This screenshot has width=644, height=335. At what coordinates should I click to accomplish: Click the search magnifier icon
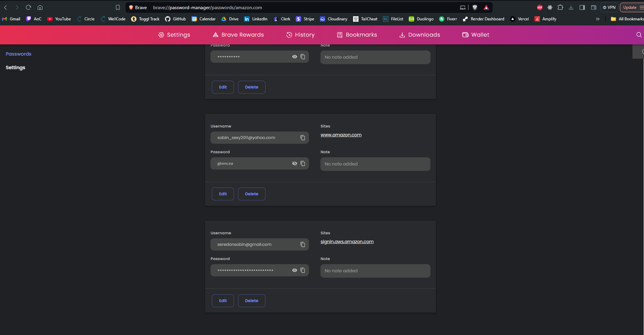(x=639, y=35)
